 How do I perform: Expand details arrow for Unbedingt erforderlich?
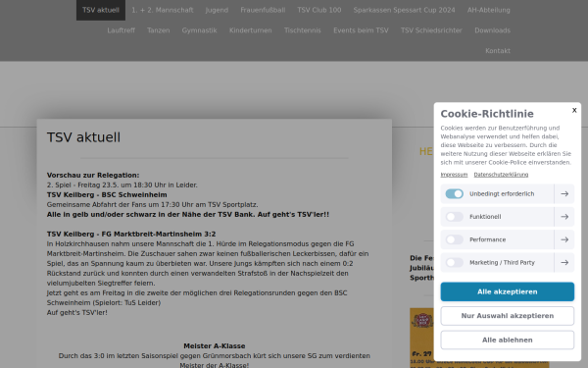(x=564, y=193)
